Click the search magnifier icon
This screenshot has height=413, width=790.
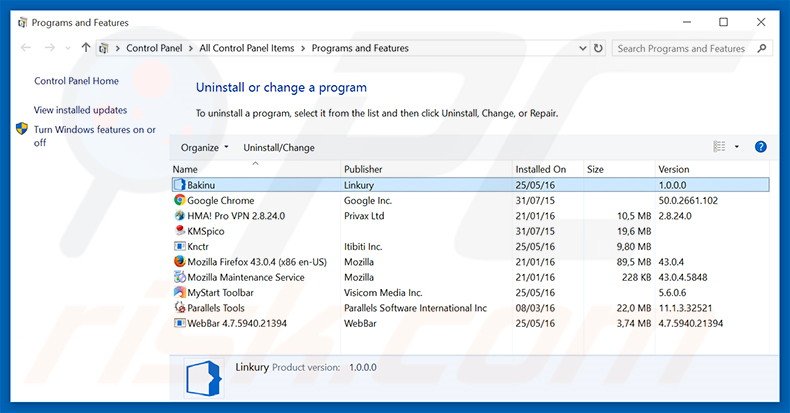pos(761,48)
